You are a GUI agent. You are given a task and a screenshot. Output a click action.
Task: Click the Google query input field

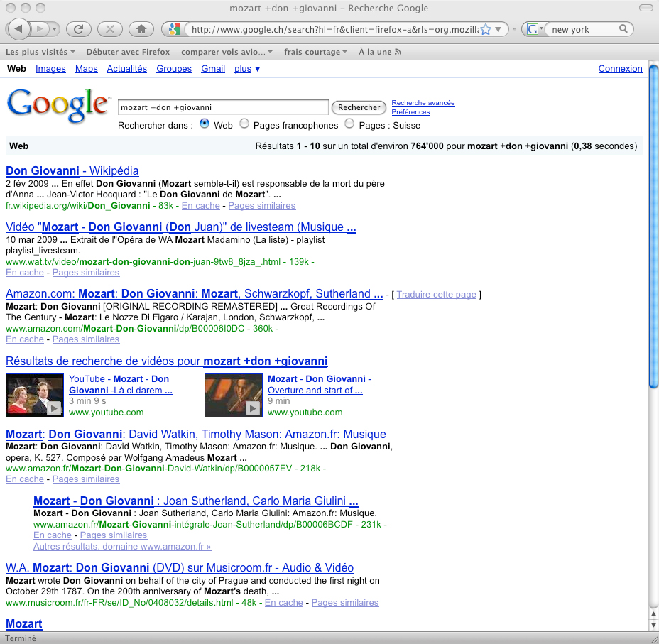click(223, 107)
